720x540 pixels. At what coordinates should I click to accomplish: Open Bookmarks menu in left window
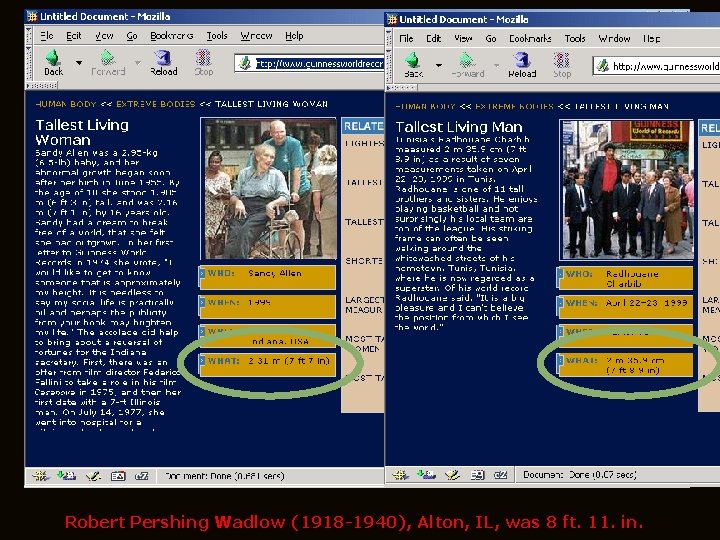pos(172,36)
